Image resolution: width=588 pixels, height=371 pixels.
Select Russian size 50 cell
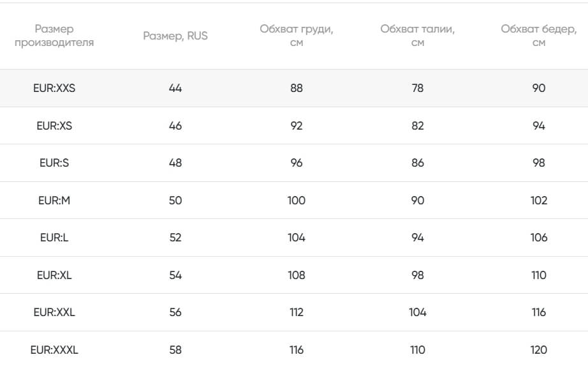[175, 201]
